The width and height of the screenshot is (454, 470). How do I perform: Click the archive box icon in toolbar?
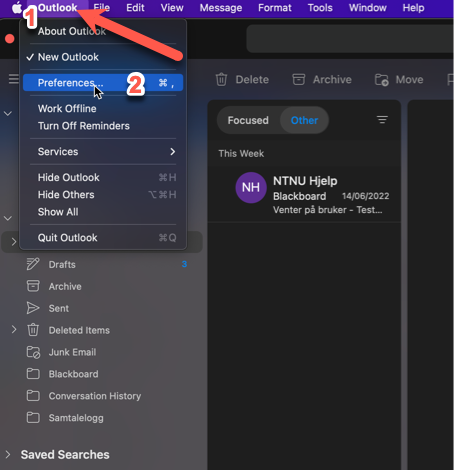click(x=299, y=80)
